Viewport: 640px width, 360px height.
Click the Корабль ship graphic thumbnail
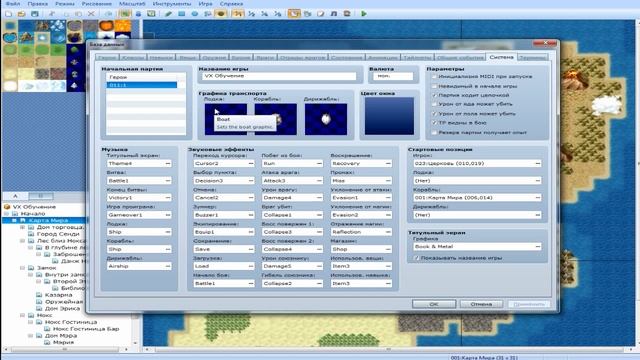coord(276,119)
